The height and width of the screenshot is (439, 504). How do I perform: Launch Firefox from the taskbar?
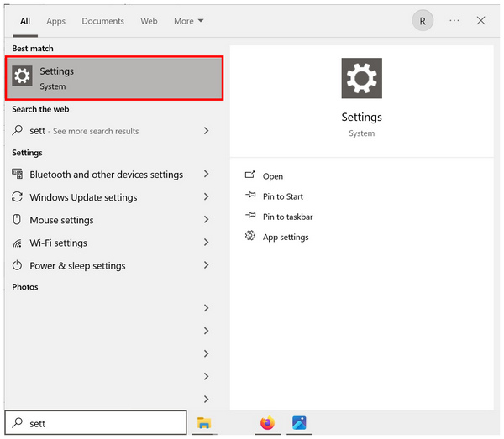pyautogui.click(x=267, y=422)
